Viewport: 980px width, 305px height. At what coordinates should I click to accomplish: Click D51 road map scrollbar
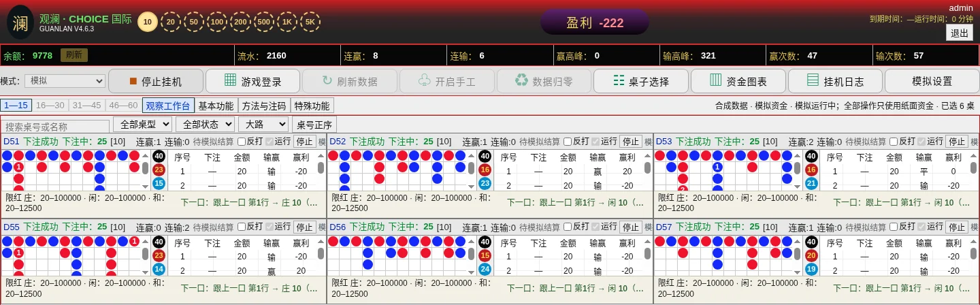point(145,170)
